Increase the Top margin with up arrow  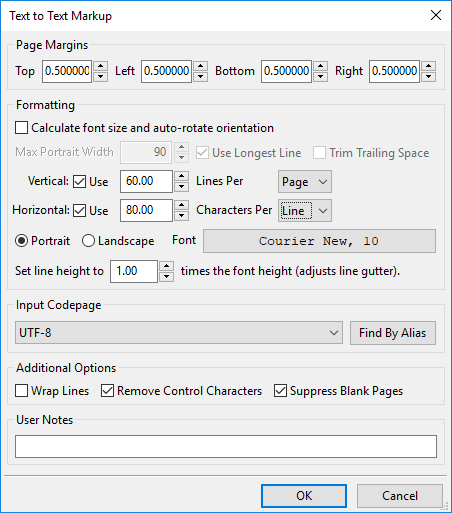pyautogui.click(x=100, y=66)
